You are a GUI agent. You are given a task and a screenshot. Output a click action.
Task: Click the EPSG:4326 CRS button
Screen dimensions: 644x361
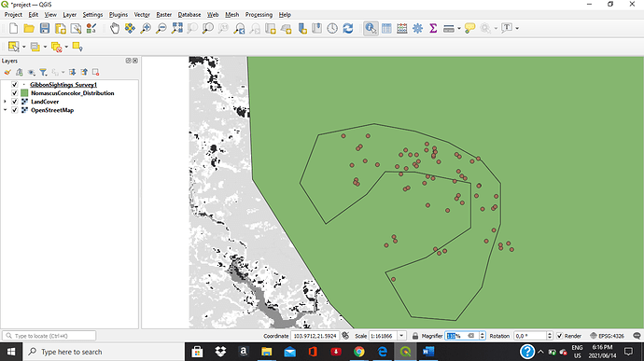(x=607, y=336)
